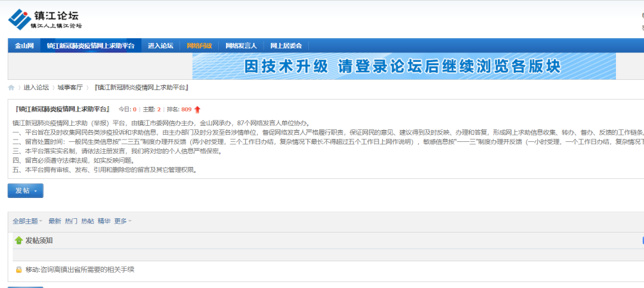Open the 网络问政 navigation tab
This screenshot has width=644, height=288.
tap(199, 46)
